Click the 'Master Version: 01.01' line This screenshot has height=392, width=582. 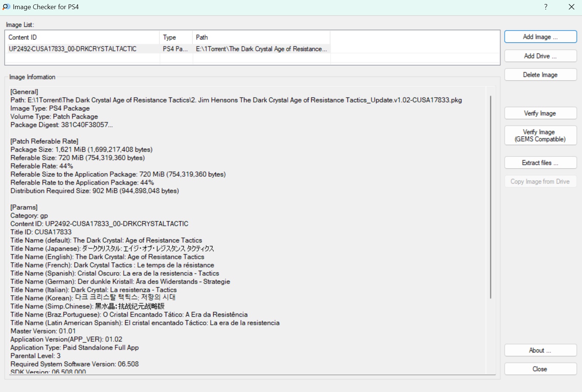43,331
